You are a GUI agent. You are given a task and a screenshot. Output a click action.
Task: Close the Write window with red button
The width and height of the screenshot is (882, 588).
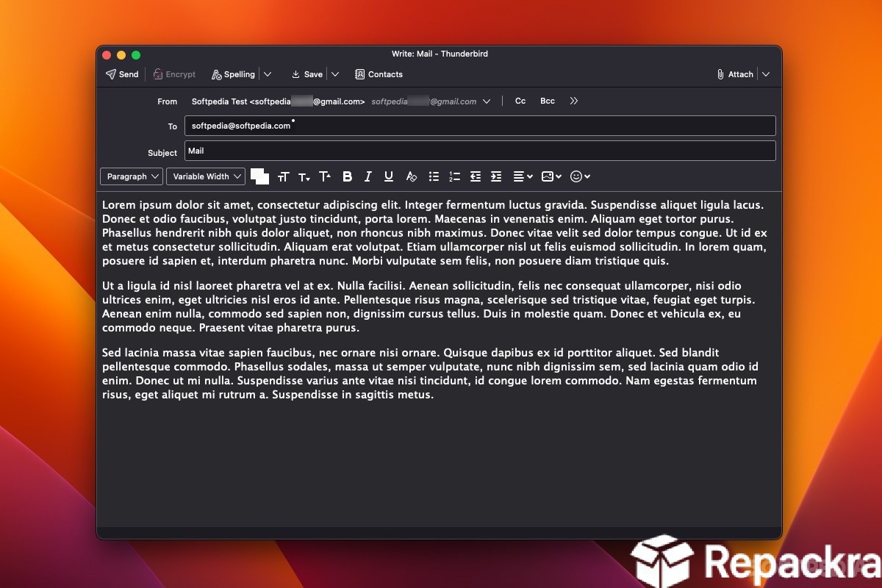click(107, 55)
